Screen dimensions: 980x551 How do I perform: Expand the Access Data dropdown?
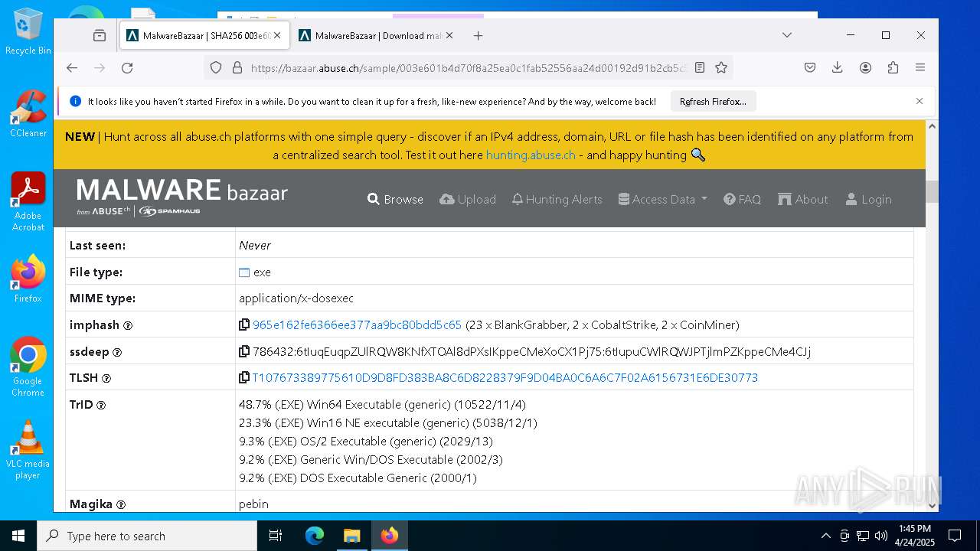point(663,199)
